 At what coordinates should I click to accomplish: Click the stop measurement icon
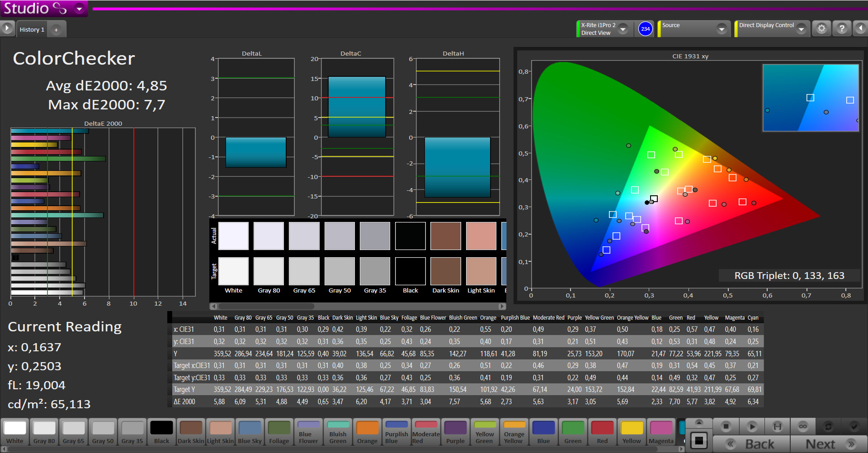point(726,426)
